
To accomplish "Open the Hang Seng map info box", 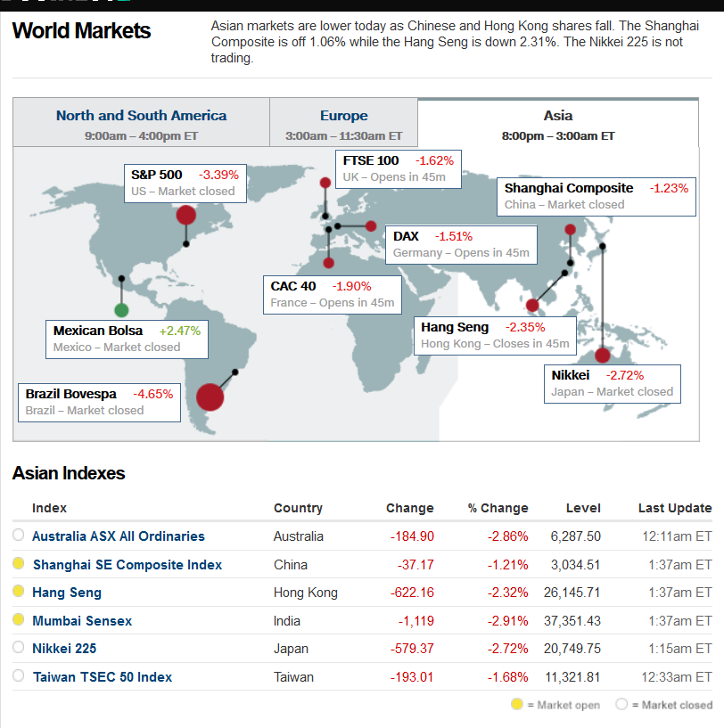I will click(x=495, y=336).
